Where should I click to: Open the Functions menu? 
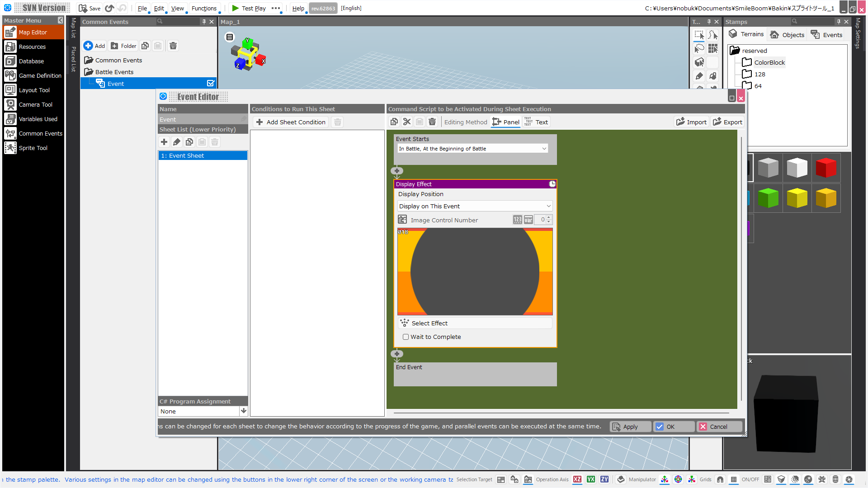click(204, 8)
